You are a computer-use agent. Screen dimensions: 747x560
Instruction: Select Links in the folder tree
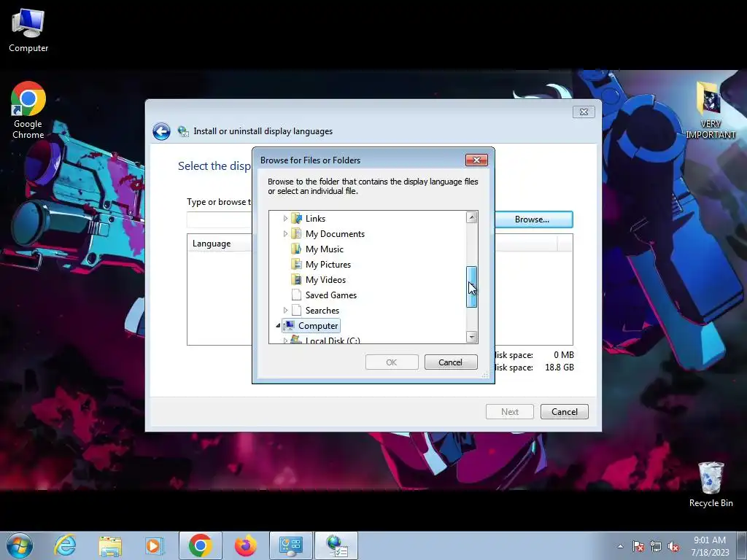point(315,219)
